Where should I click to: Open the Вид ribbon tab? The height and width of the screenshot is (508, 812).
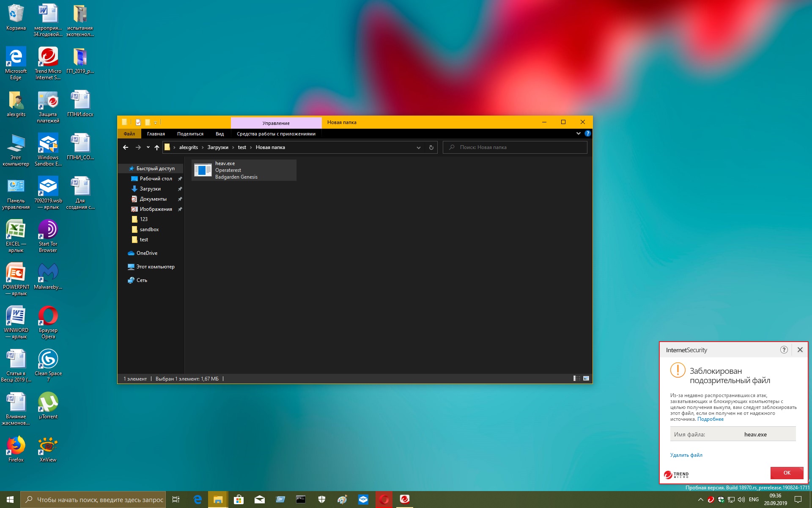(x=219, y=134)
